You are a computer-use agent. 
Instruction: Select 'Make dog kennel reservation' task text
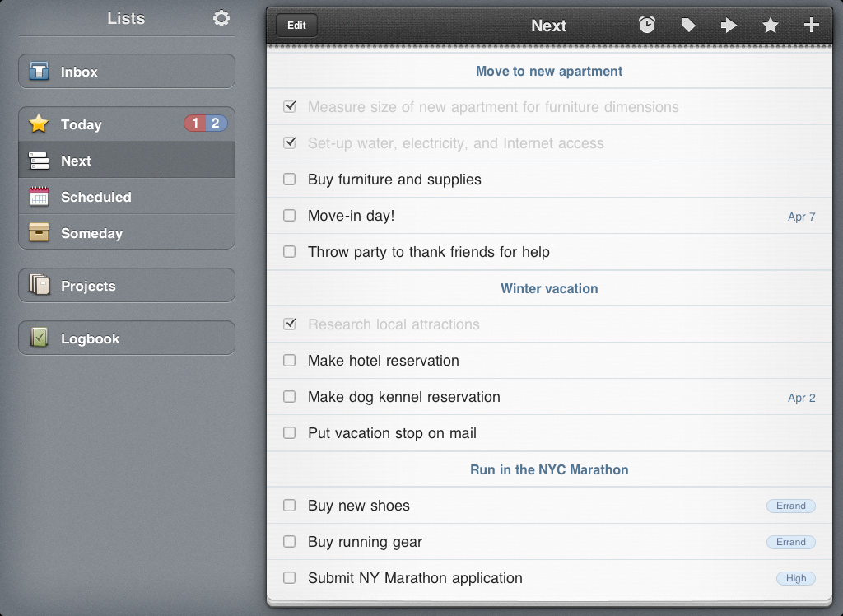coord(403,397)
